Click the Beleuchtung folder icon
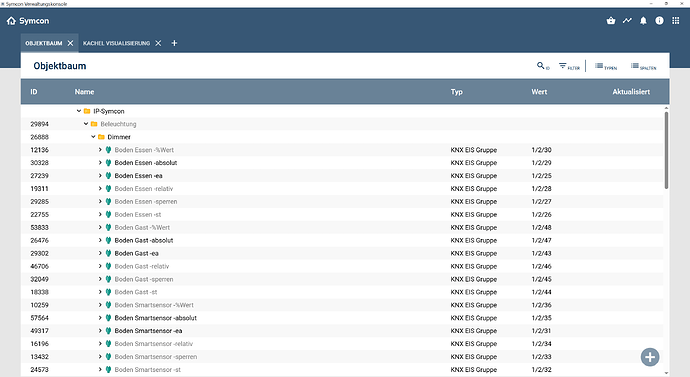690x377 pixels. coord(94,124)
